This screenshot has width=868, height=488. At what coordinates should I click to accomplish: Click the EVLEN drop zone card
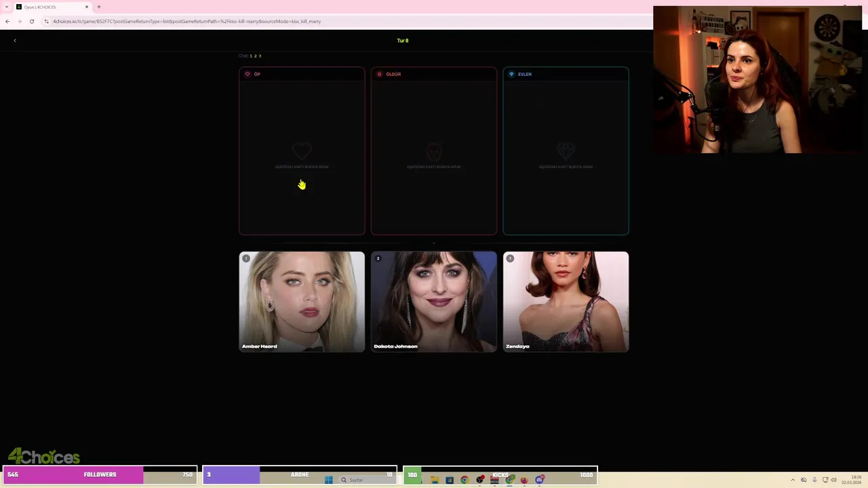566,151
